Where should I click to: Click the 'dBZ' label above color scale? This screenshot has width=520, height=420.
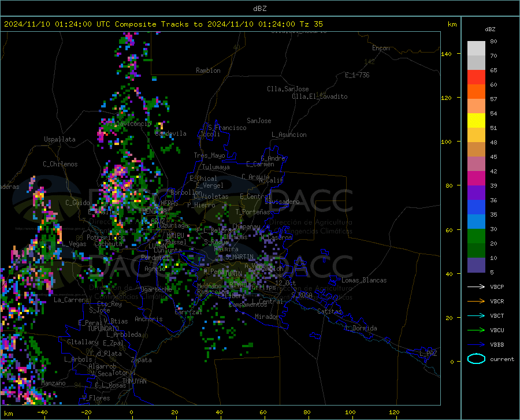tap(490, 29)
